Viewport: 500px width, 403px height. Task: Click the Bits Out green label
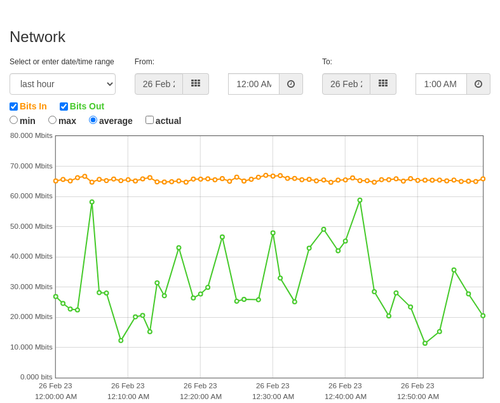(87, 106)
